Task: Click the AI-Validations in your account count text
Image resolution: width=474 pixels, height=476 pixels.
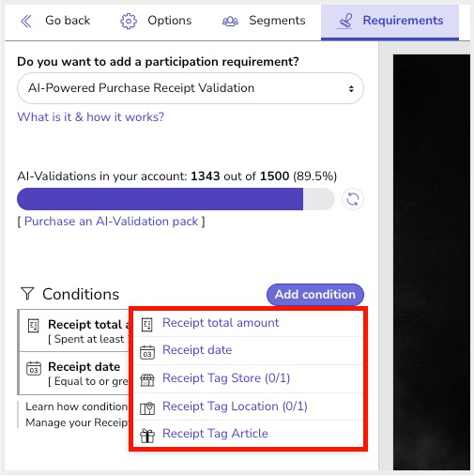Action: point(177,177)
